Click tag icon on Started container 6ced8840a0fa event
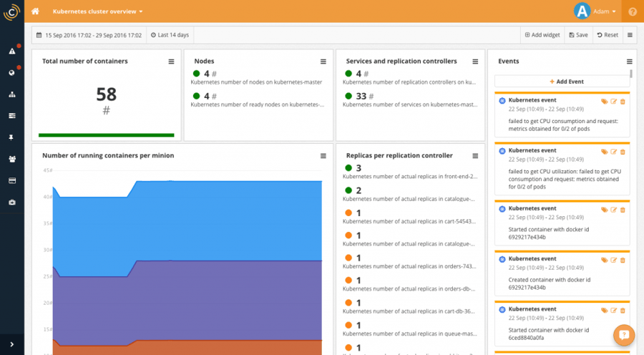This screenshot has width=644, height=355. tap(604, 311)
